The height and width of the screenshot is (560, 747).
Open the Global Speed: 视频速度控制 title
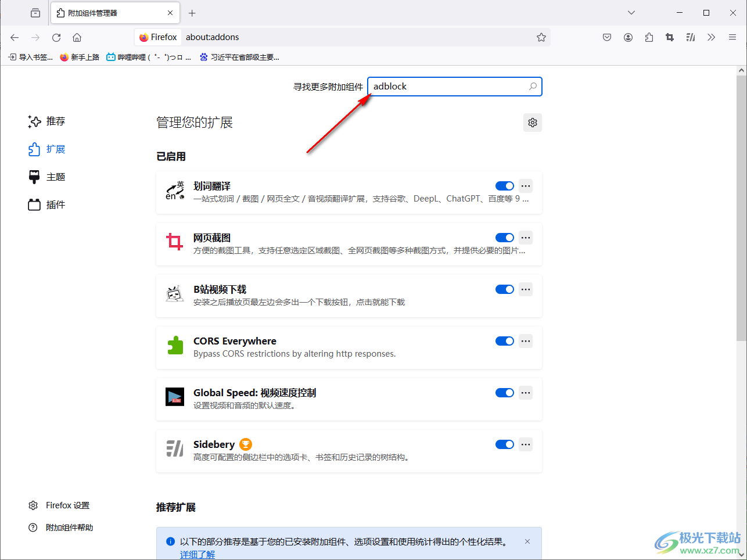[x=255, y=393]
